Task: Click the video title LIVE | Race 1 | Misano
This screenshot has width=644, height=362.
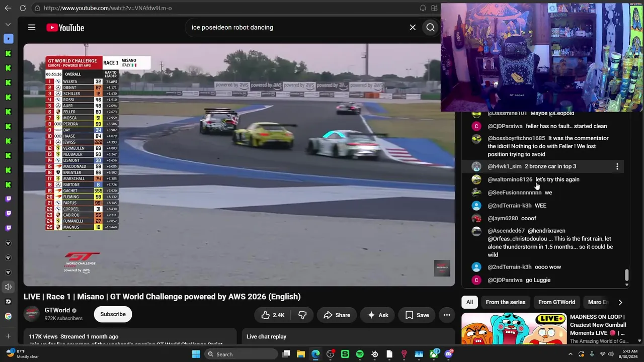Action: pyautogui.click(x=162, y=297)
